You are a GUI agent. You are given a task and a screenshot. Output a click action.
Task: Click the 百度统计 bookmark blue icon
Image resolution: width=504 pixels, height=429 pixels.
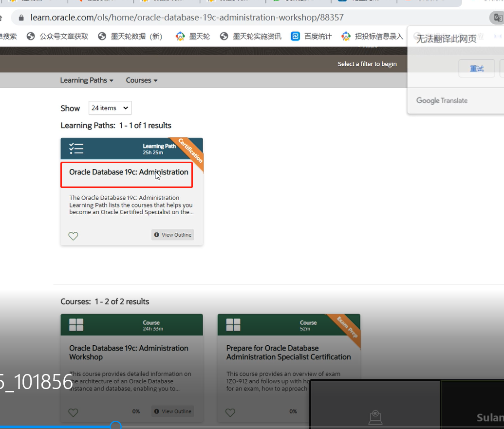tap(295, 37)
